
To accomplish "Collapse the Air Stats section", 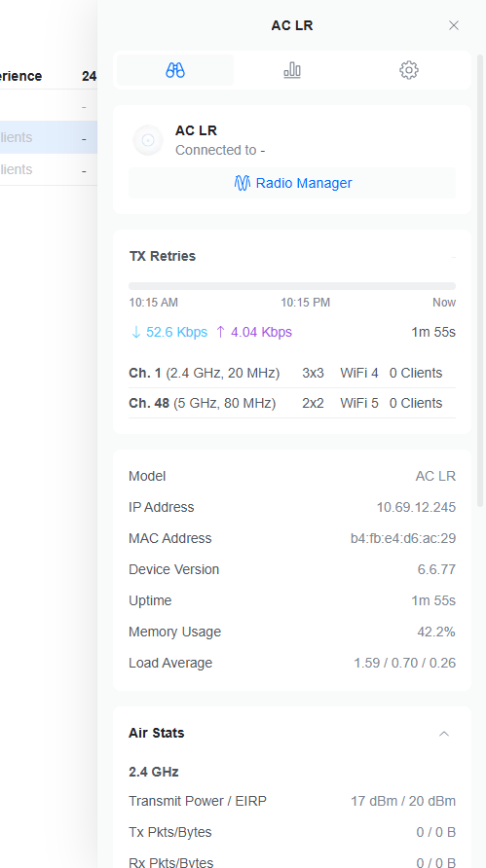I will [x=444, y=734].
